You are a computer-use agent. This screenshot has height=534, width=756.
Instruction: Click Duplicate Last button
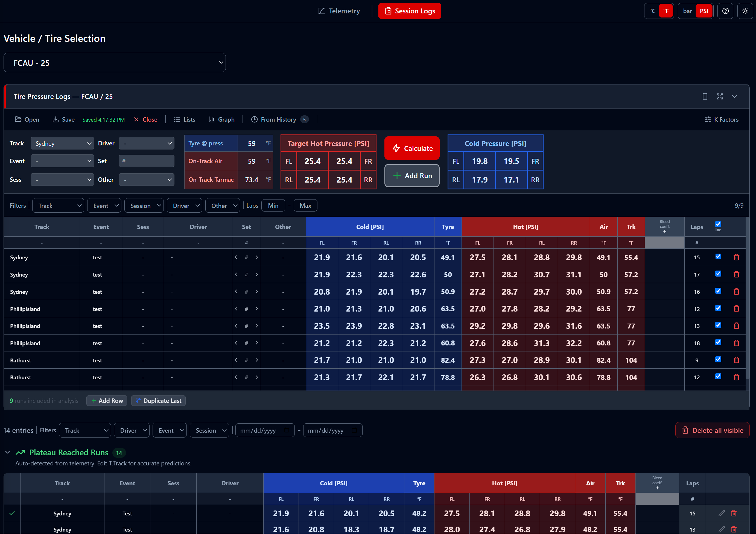tap(158, 401)
